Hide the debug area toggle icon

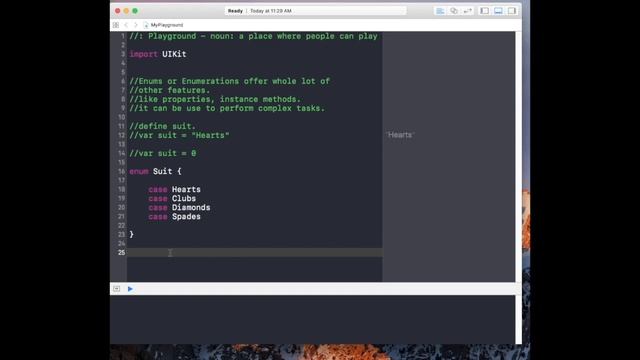click(117, 289)
